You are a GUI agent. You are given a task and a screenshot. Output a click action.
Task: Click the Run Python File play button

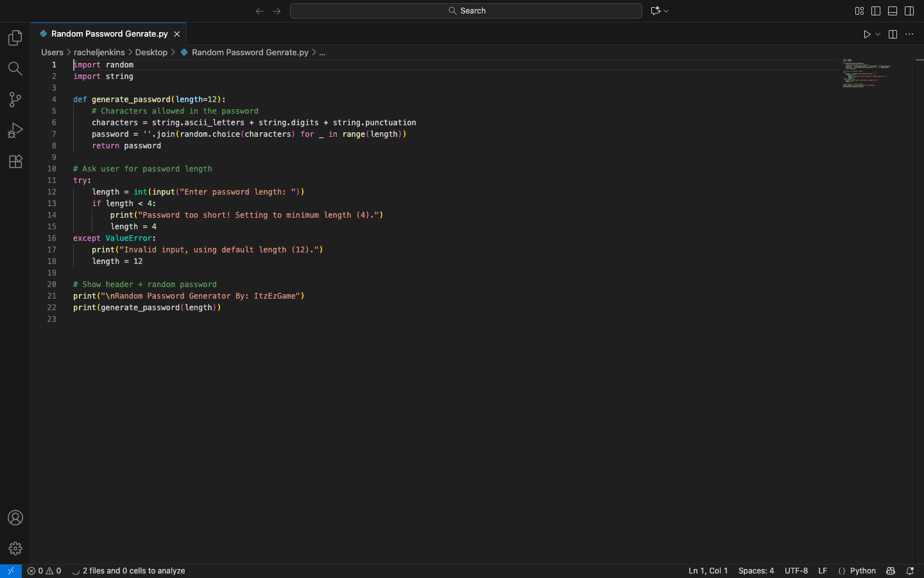pos(867,35)
